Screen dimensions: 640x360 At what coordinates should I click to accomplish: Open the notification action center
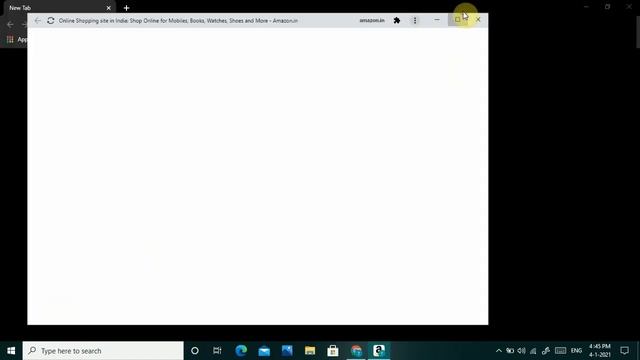624,351
